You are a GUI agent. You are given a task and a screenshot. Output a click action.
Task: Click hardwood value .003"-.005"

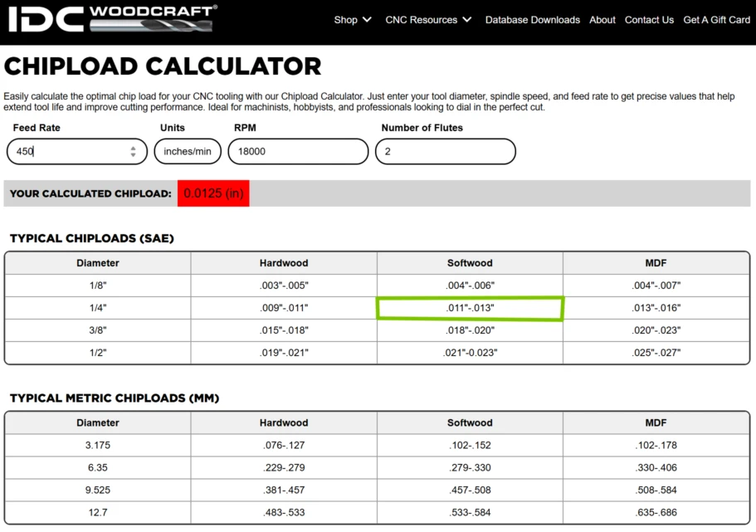pyautogui.click(x=284, y=286)
